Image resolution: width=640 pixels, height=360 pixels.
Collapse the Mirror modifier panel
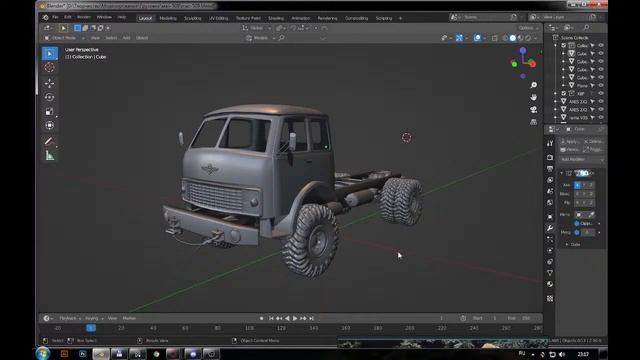562,173
